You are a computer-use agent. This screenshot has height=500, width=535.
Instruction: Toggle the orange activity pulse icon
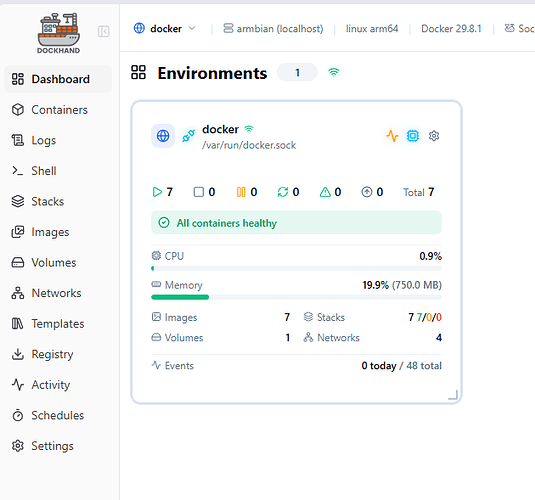[x=392, y=136]
